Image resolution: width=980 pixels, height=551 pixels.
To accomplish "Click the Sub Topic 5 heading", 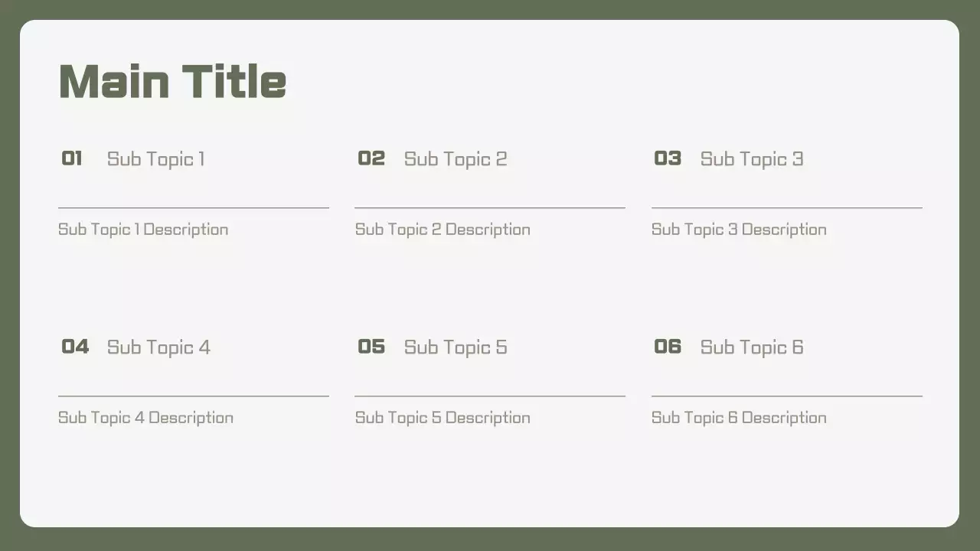I will [456, 347].
